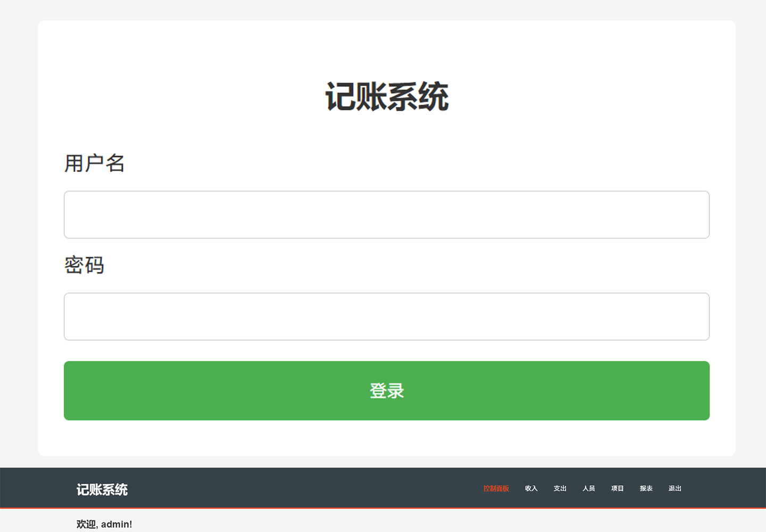Image resolution: width=766 pixels, height=532 pixels.
Task: Click the blank area below 登录 button
Action: [x=387, y=438]
